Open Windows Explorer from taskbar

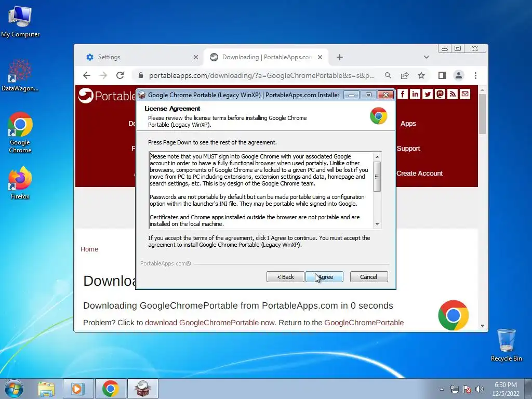tap(46, 389)
